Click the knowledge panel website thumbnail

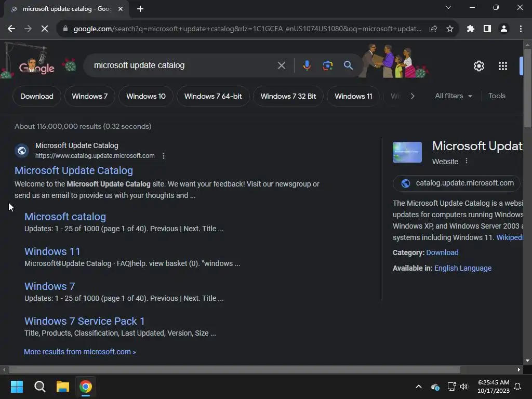tap(407, 152)
